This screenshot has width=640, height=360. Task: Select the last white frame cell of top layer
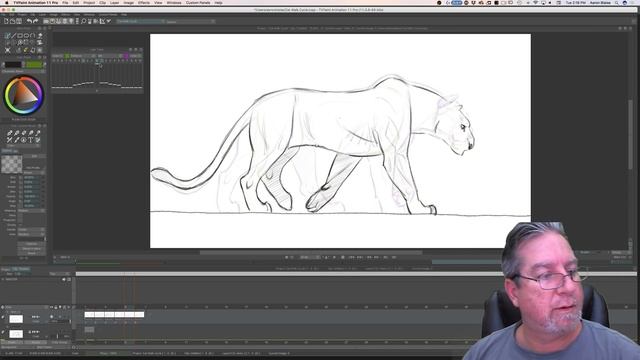point(139,314)
